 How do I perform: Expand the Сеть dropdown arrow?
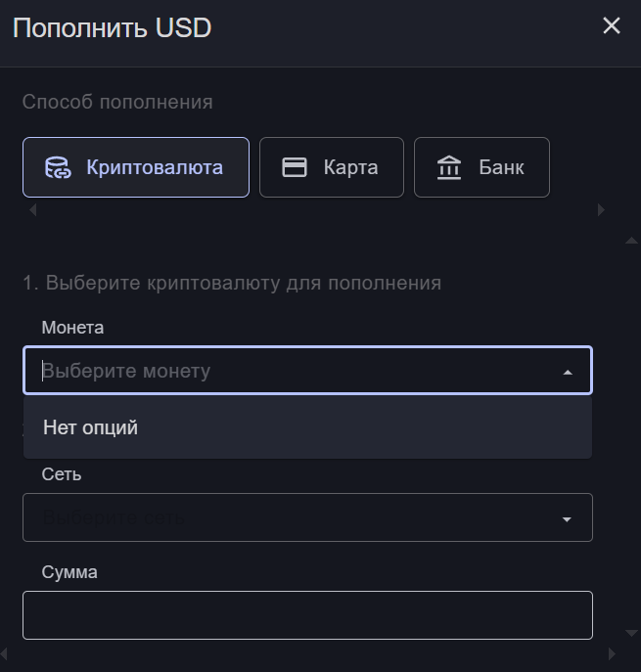coord(567,518)
